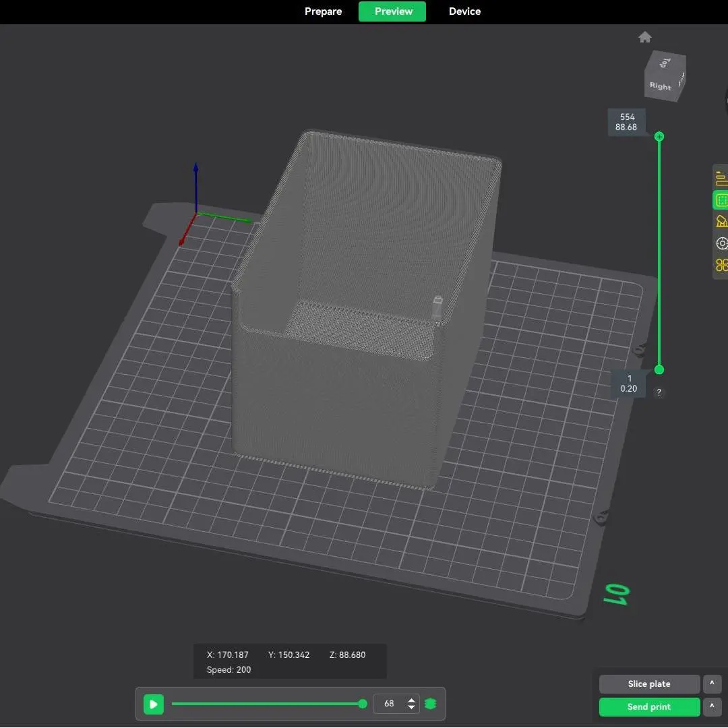Play the toolpath simulation
This screenshot has width=728, height=728.
click(x=154, y=704)
